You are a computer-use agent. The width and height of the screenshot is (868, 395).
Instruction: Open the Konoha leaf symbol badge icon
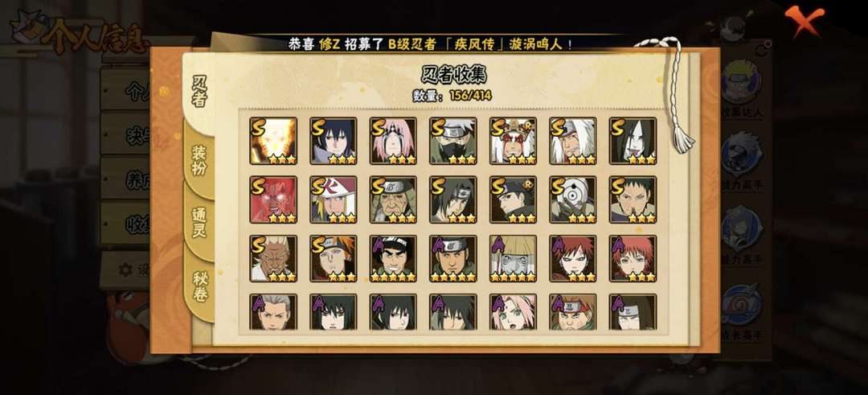coord(742,305)
